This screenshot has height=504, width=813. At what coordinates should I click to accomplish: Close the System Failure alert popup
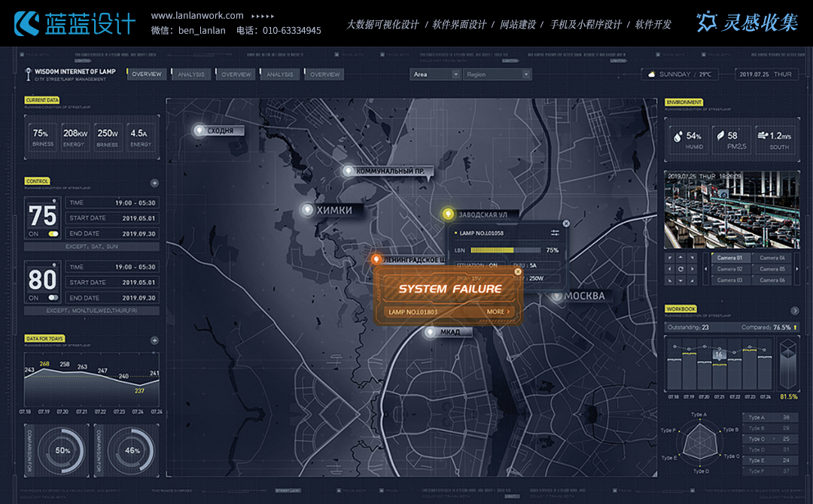coord(518,272)
